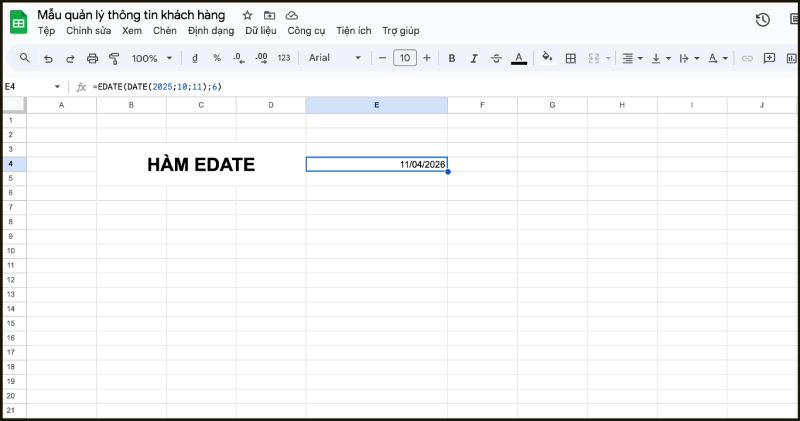The height and width of the screenshot is (421, 800).
Task: Open the borders menu
Action: [x=571, y=59]
